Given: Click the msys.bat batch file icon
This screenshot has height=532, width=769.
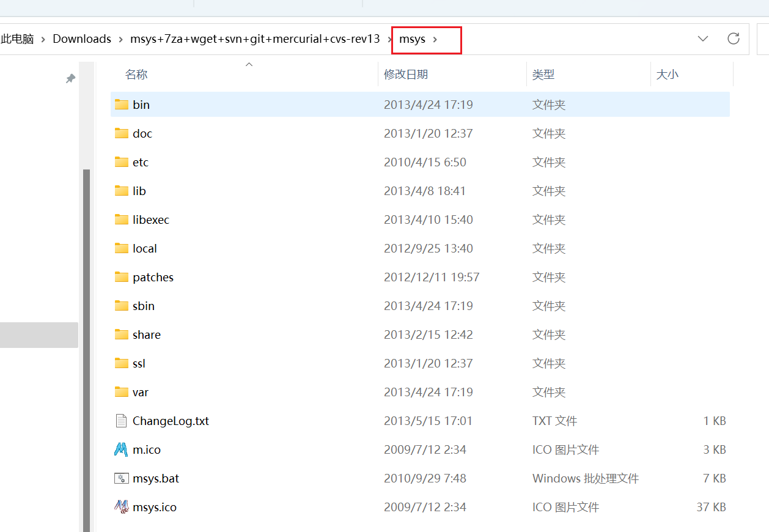Looking at the screenshot, I should (120, 478).
